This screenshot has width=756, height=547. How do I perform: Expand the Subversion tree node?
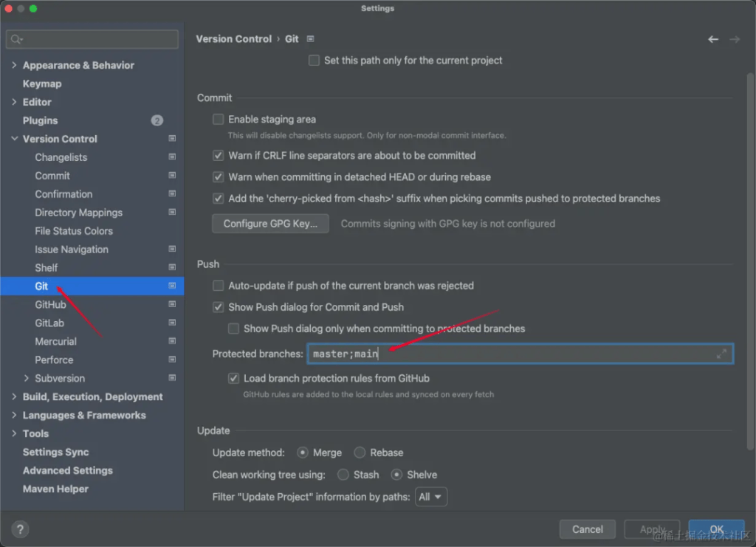pyautogui.click(x=27, y=379)
